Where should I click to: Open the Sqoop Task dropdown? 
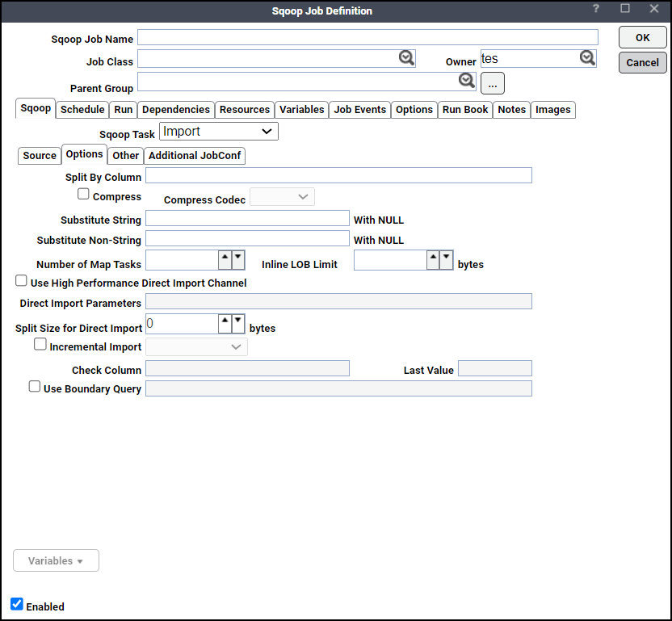[219, 131]
